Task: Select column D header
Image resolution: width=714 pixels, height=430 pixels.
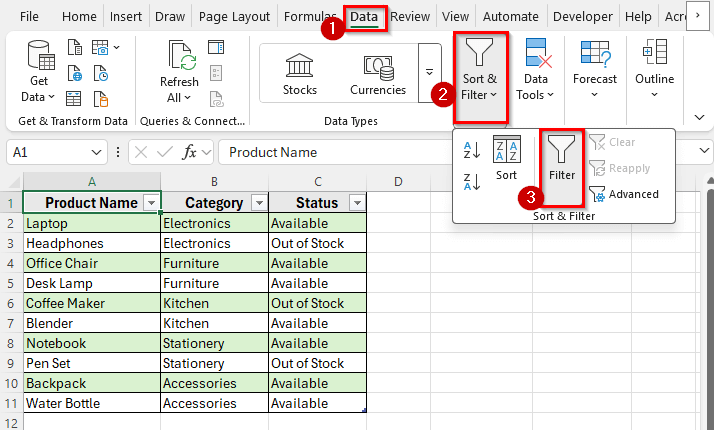Action: 398,182
